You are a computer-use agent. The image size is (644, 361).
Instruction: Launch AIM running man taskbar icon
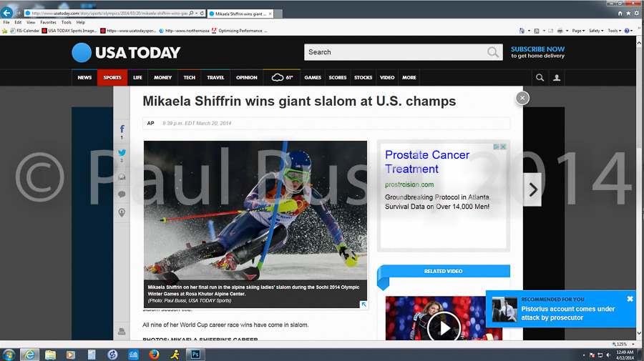tap(175, 355)
